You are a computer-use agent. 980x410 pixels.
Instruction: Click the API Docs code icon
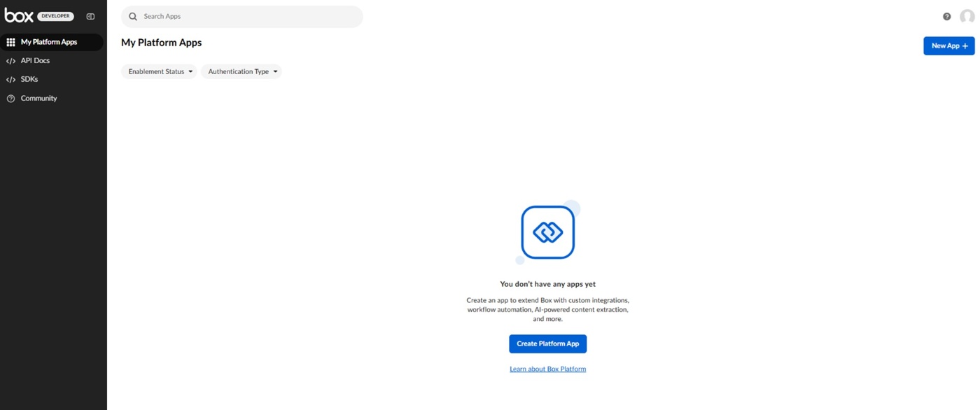(10, 61)
